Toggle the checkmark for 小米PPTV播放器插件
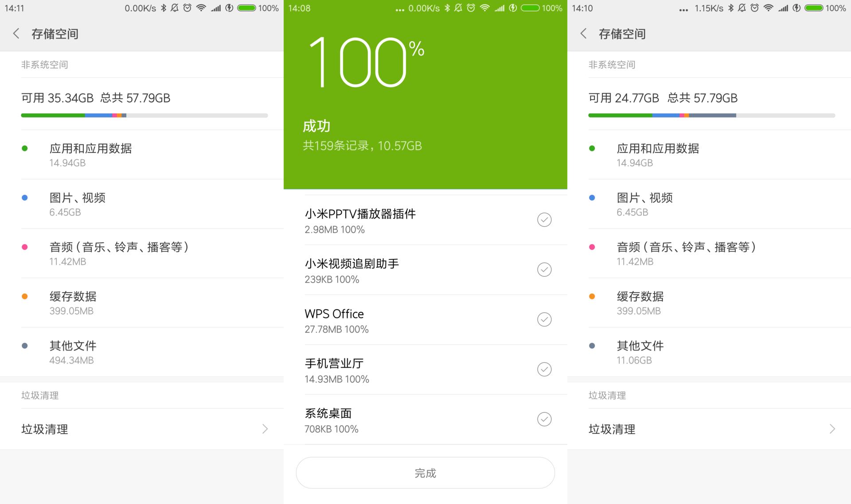This screenshot has height=504, width=851. (x=544, y=220)
